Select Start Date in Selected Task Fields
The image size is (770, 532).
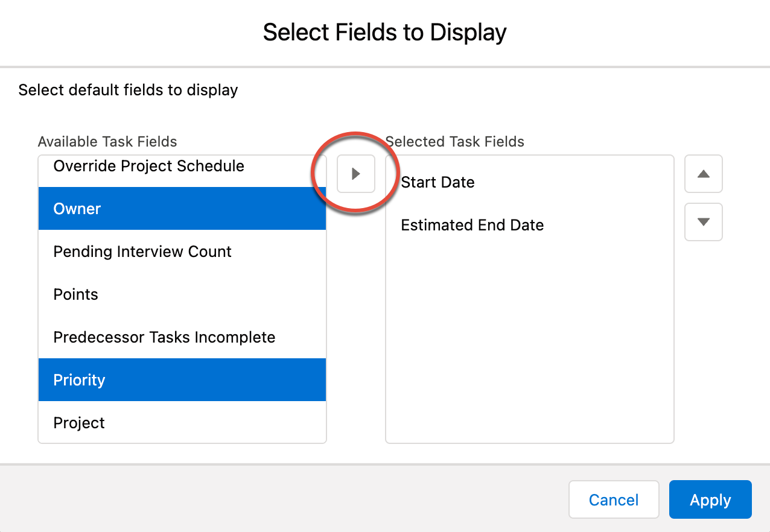[x=529, y=182]
